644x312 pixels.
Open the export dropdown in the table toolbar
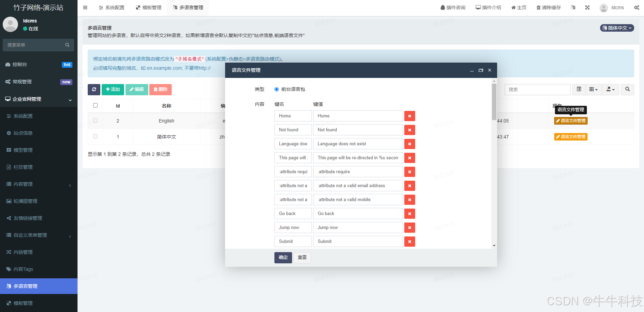(610, 89)
